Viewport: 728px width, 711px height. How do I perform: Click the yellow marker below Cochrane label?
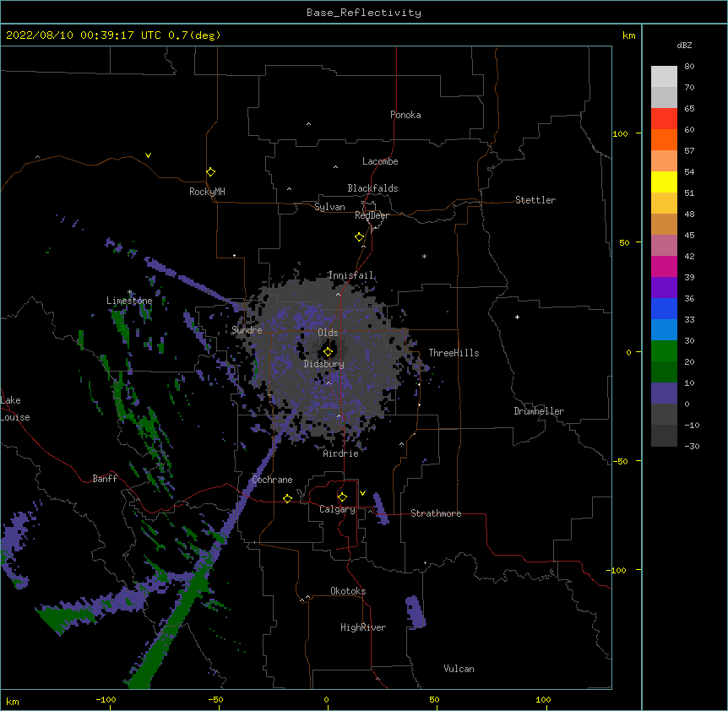click(x=287, y=498)
